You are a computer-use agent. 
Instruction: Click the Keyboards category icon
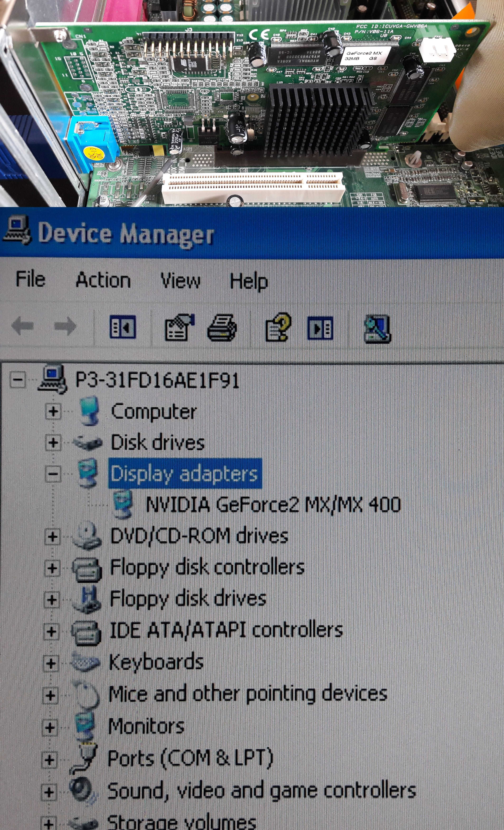[85, 663]
